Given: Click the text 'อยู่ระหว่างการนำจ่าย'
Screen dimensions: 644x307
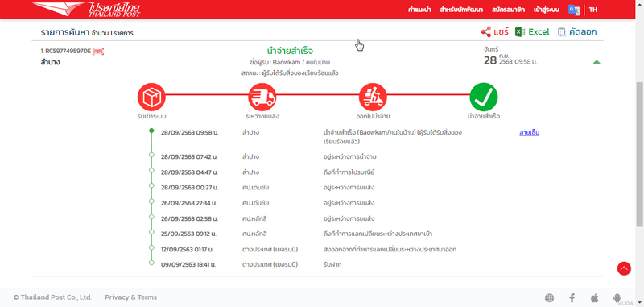Looking at the screenshot, I should [x=350, y=156].
